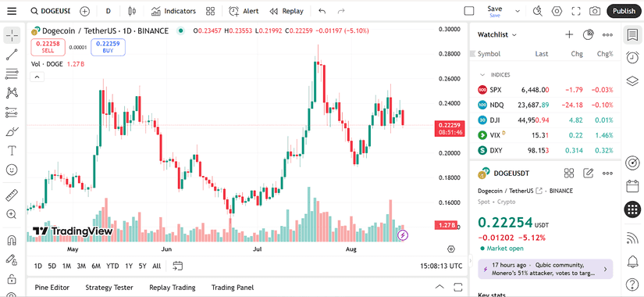Open the candlestick chart style selector
The image size is (644, 297).
132,11
